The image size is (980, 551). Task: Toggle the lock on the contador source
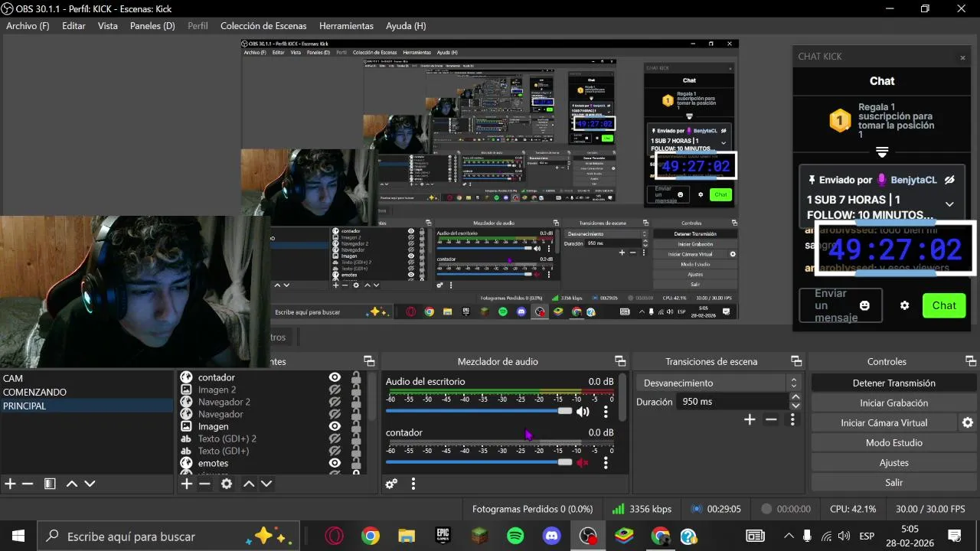pyautogui.click(x=355, y=377)
